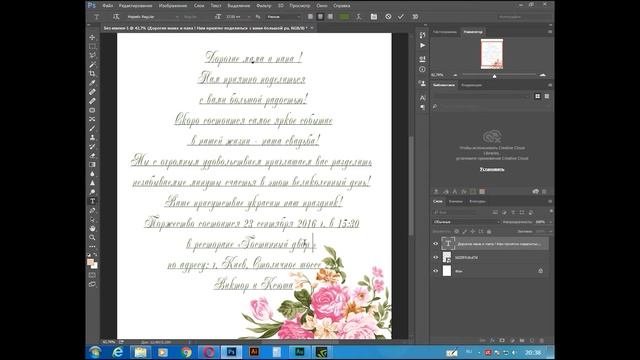
Task: Open the Edit Toolbar three-dots button
Action: point(92,247)
